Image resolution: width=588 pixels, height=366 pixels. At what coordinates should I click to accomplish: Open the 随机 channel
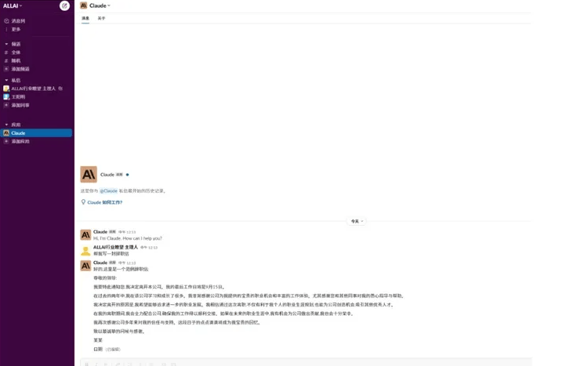[x=16, y=60]
